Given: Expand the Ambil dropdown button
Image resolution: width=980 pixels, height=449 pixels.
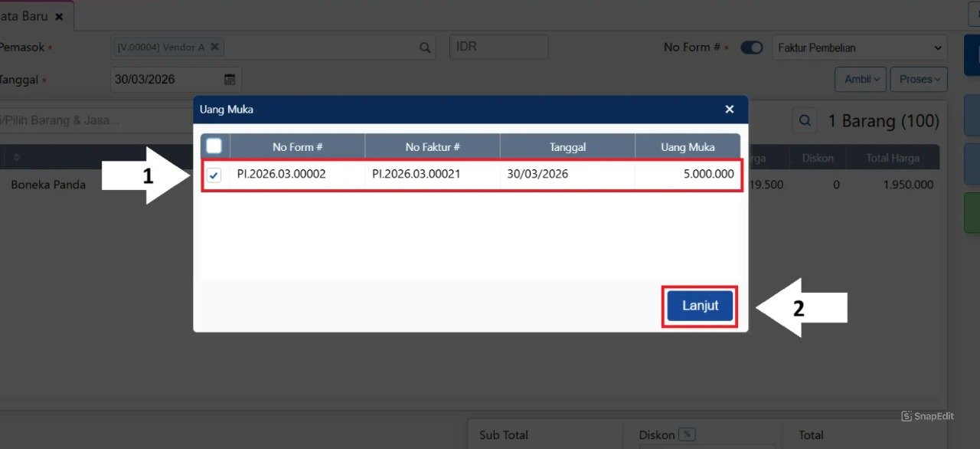Looking at the screenshot, I should coord(861,79).
